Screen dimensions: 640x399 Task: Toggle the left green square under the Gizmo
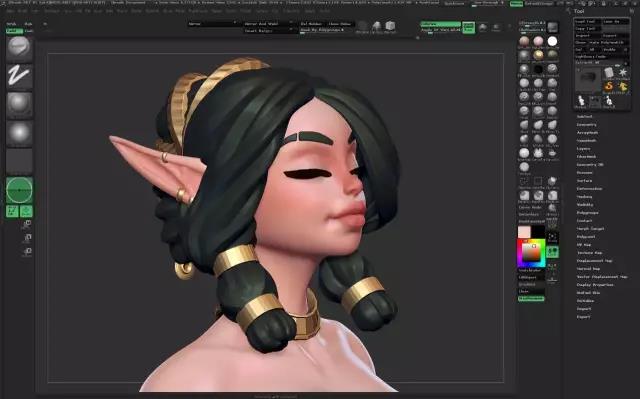(x=12, y=211)
